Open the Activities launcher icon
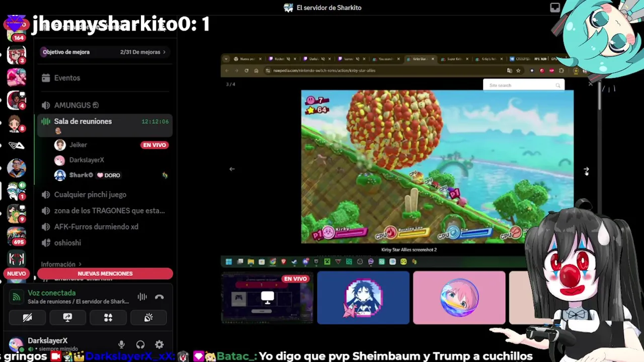644x362 pixels. [x=108, y=318]
